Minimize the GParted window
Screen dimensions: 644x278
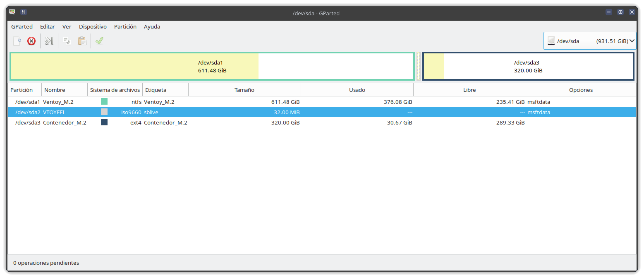pyautogui.click(x=609, y=12)
